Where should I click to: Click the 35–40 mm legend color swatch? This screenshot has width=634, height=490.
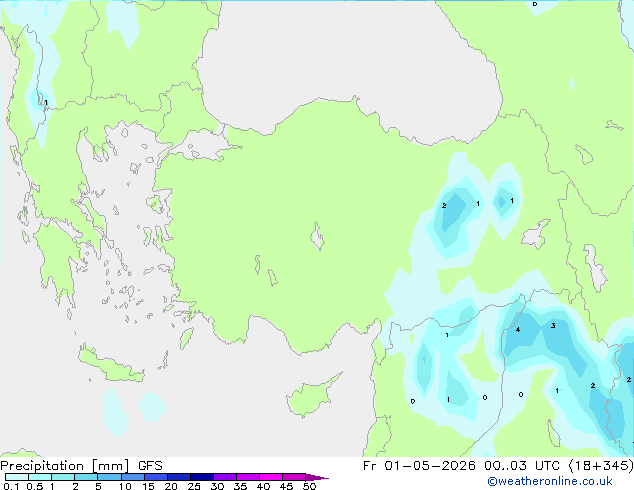[x=248, y=477]
